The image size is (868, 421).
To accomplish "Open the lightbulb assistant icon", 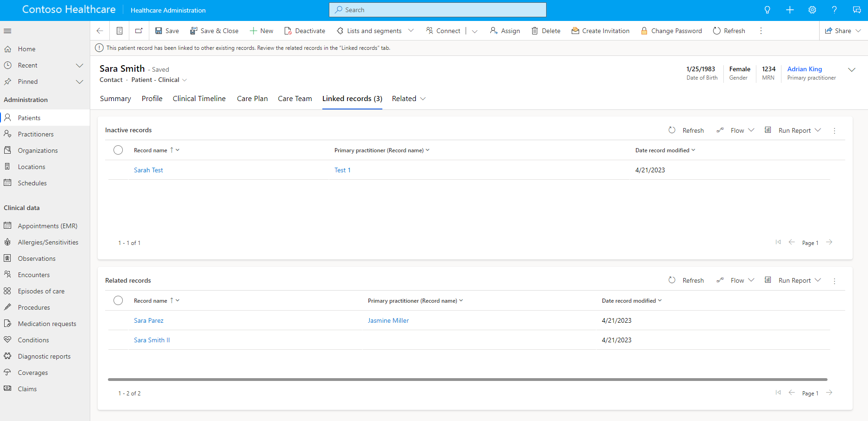I will point(768,10).
